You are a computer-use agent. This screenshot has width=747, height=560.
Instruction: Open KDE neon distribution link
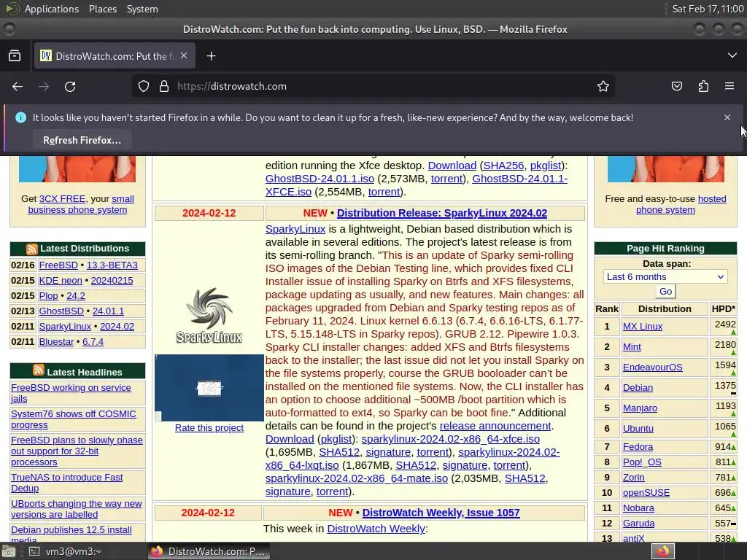[61, 281]
